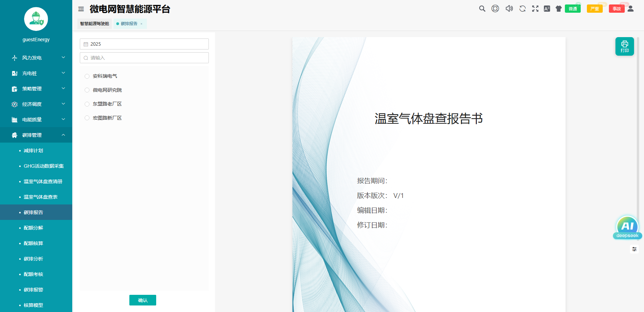Expand the 风力发电 menu section
This screenshot has width=644, height=312.
pyautogui.click(x=36, y=58)
